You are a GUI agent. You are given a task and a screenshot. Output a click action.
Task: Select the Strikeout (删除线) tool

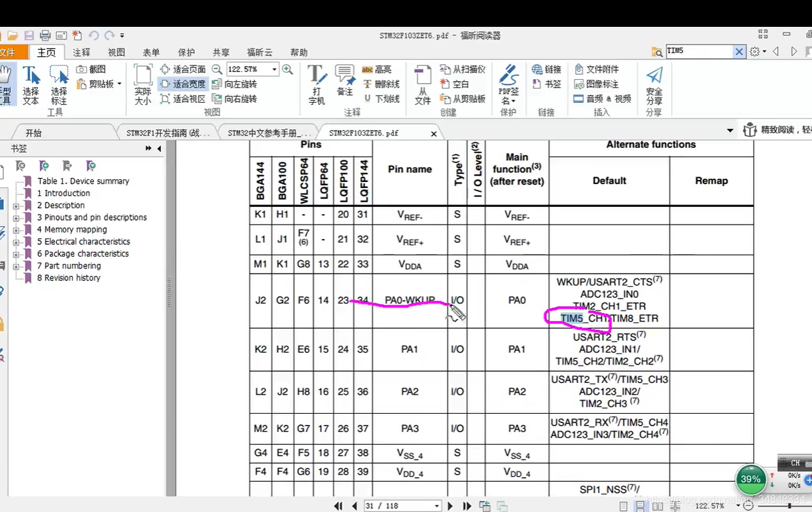click(x=381, y=84)
